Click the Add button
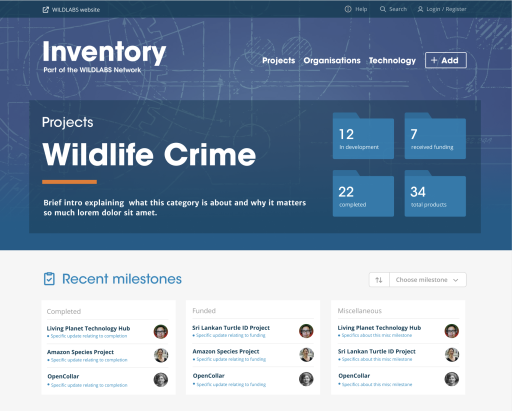 [446, 60]
